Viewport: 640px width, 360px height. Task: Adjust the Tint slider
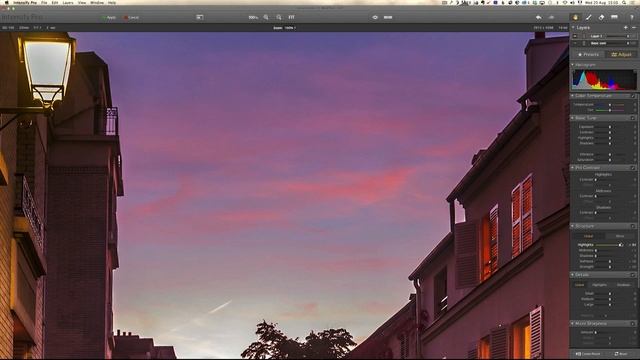[x=610, y=110]
